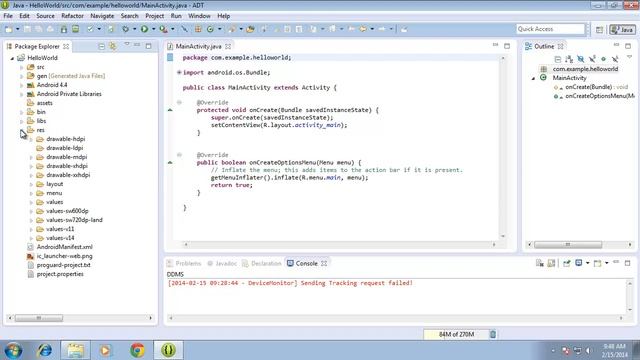Viewport: 640px width, 360px height.
Task: Maximize the MainActivity.java editor area icon
Action: (x=507, y=46)
